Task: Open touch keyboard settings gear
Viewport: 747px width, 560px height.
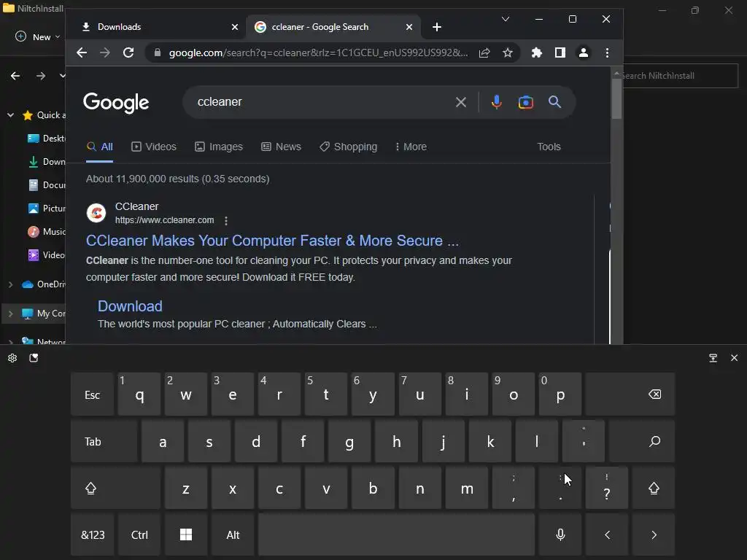Action: coord(12,358)
